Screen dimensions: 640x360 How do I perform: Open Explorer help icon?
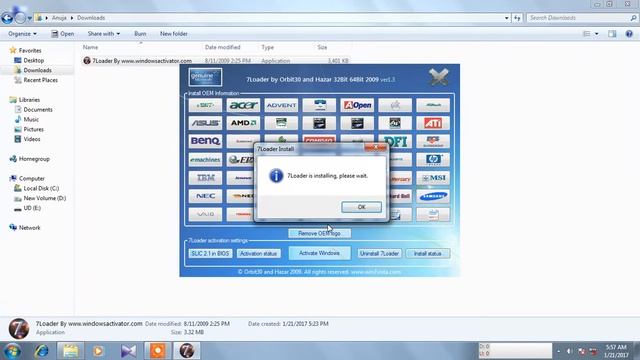click(x=629, y=34)
